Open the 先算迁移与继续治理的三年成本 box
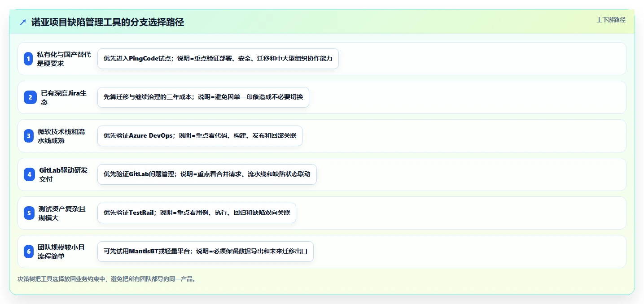The width and height of the screenshot is (644, 304). pos(203,97)
